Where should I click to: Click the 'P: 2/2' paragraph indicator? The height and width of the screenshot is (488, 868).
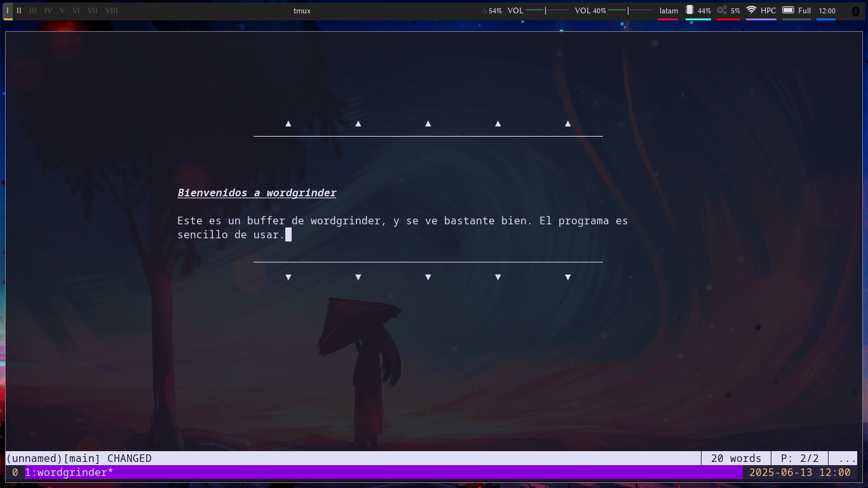click(x=800, y=458)
